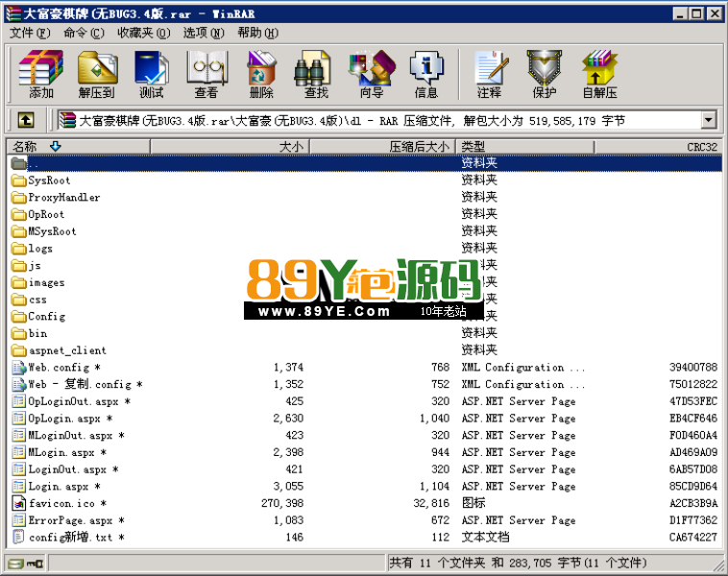The width and height of the screenshot is (728, 576).
Task: Select the images folder row
Action: click(x=365, y=282)
